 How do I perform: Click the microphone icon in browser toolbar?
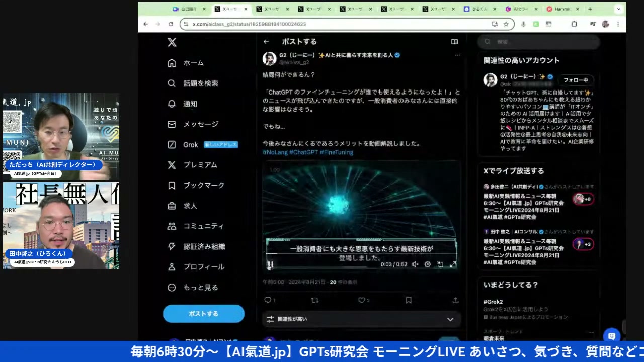(x=524, y=24)
